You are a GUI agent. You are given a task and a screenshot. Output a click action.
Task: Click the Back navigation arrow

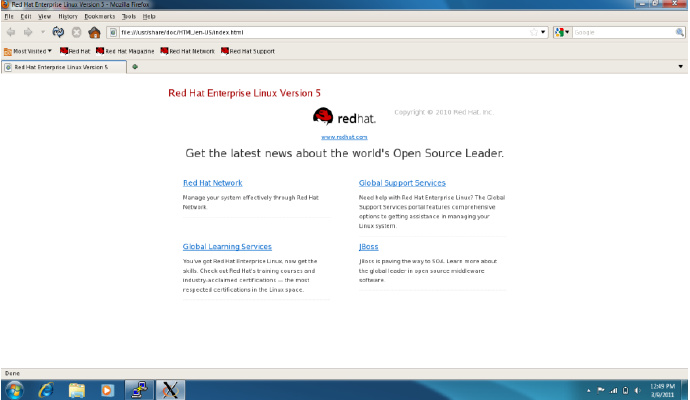[x=11, y=32]
